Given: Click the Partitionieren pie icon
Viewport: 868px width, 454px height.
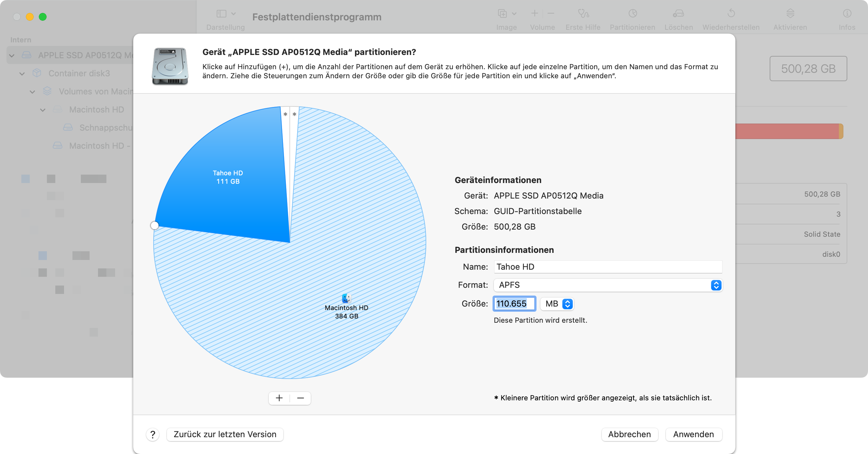Looking at the screenshot, I should [x=633, y=14].
